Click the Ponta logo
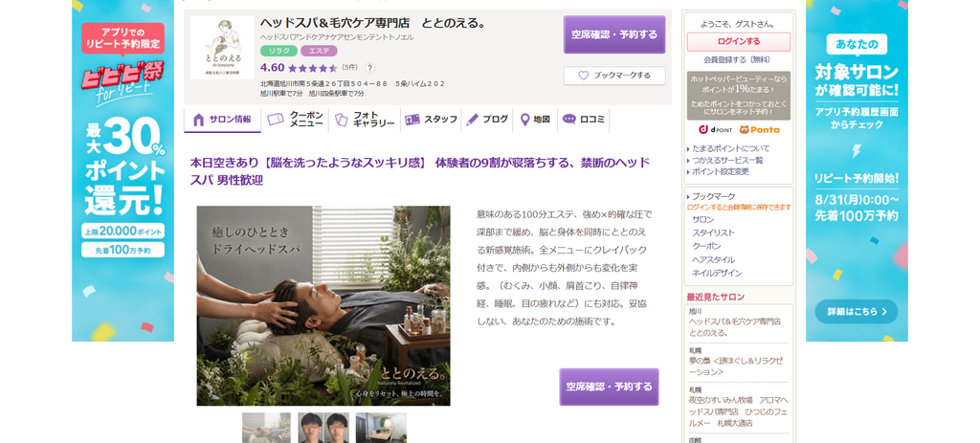This screenshot has width=980, height=443. click(759, 130)
